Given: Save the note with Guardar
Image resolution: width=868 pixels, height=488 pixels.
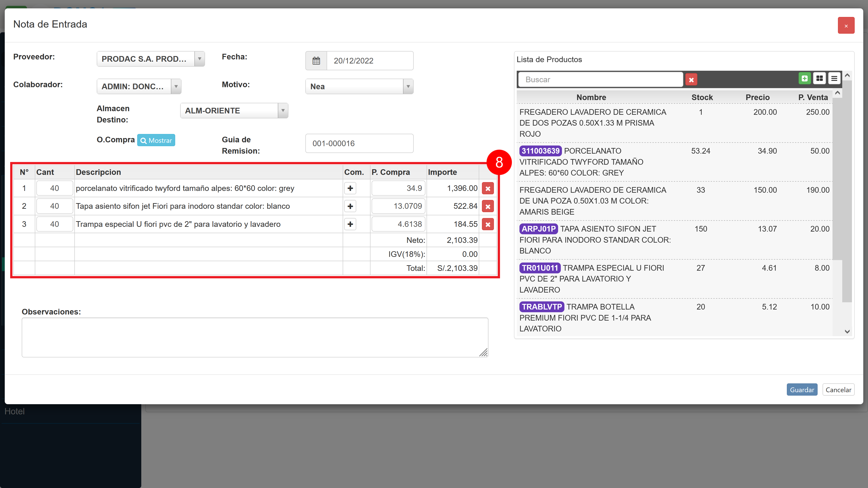Looking at the screenshot, I should tap(802, 390).
